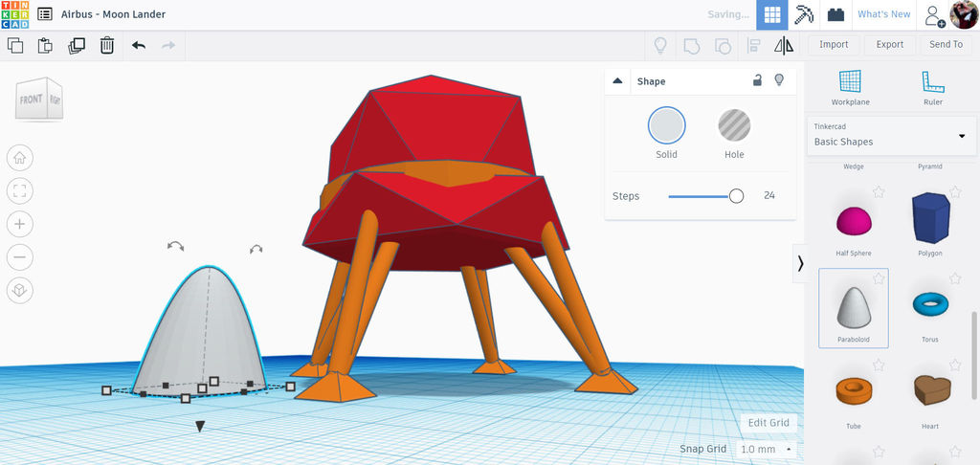The width and height of the screenshot is (980, 465).
Task: Select the Ruler tool
Action: [x=932, y=87]
